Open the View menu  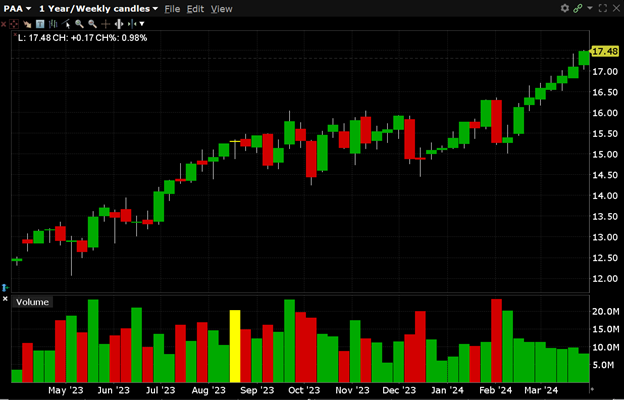coord(221,9)
